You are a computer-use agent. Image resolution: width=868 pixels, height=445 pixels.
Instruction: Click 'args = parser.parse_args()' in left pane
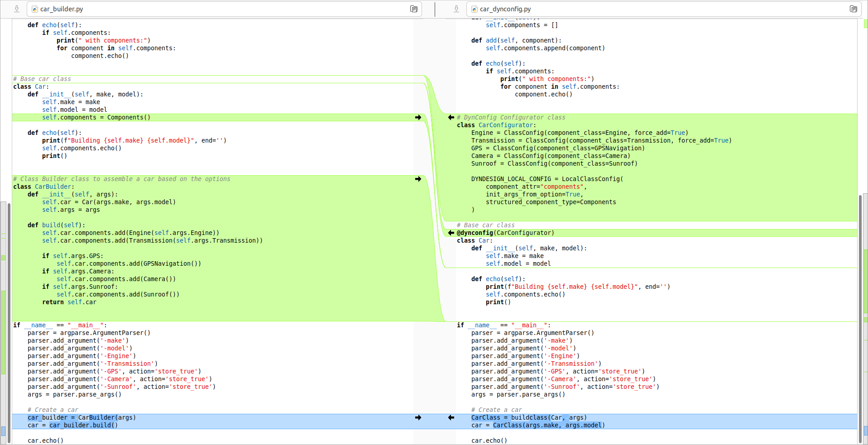tap(74, 394)
